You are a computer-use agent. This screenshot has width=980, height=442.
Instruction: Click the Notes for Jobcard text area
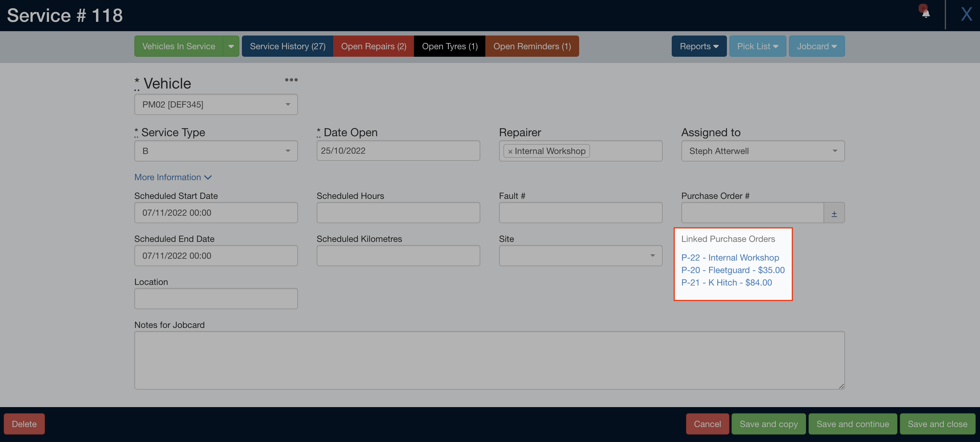(489, 360)
